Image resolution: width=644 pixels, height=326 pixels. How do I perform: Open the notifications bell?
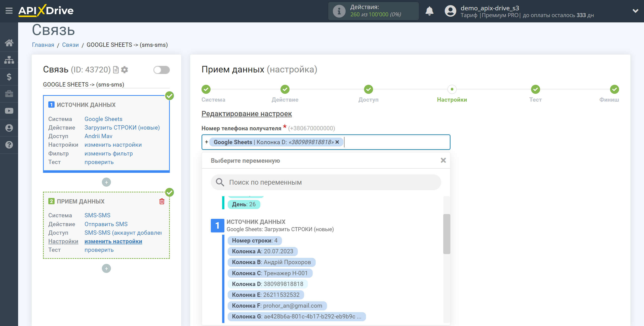[x=429, y=11]
